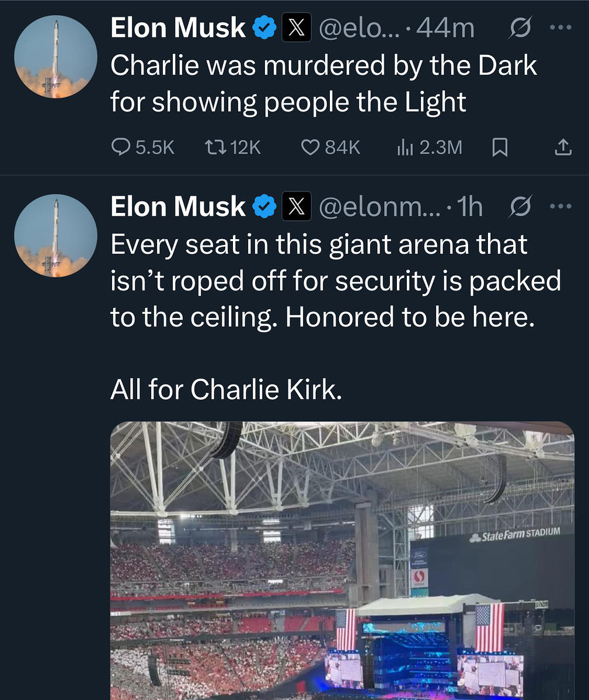The width and height of the screenshot is (589, 700).
Task: Open more options on the 1h tweet
Action: point(561,206)
